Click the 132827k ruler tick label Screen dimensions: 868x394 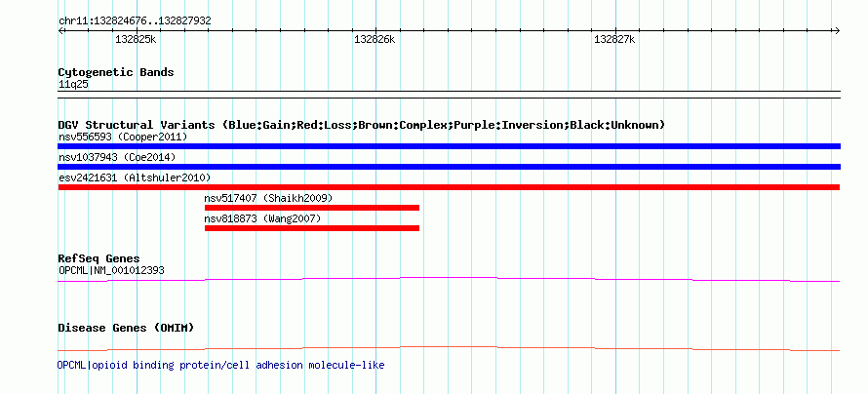click(614, 40)
